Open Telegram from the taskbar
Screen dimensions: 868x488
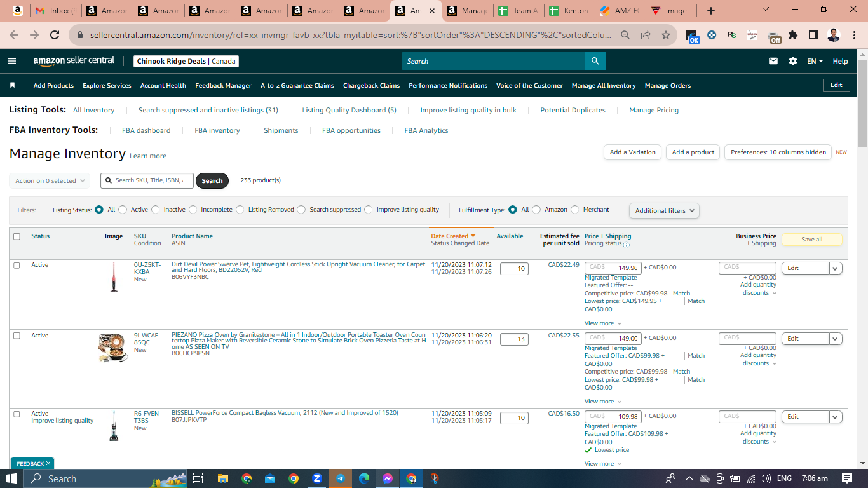(341, 478)
